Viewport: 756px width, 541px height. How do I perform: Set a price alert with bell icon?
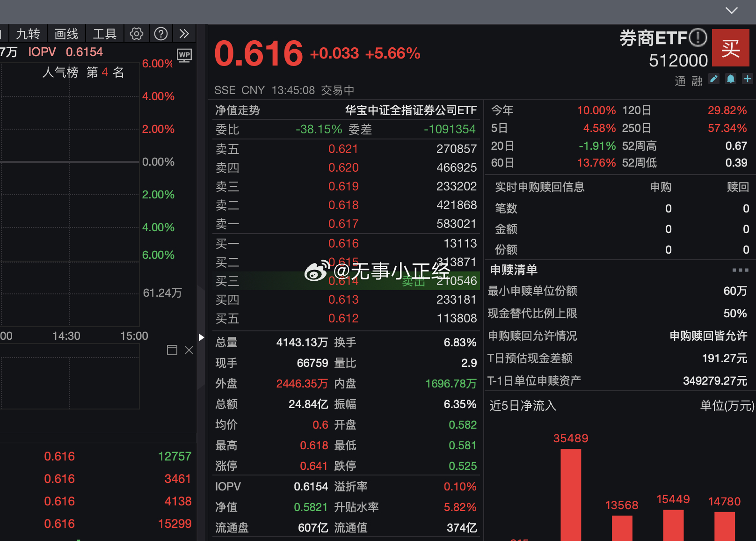[731, 79]
